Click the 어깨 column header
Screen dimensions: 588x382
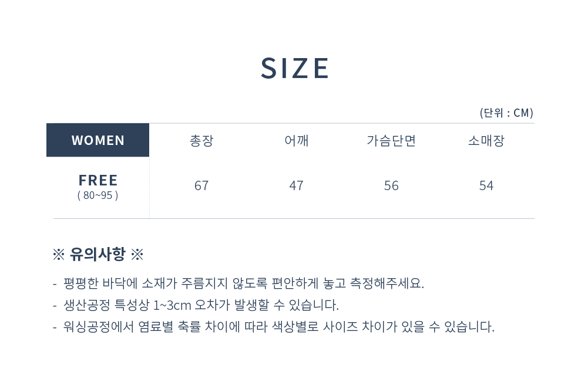tap(296, 141)
